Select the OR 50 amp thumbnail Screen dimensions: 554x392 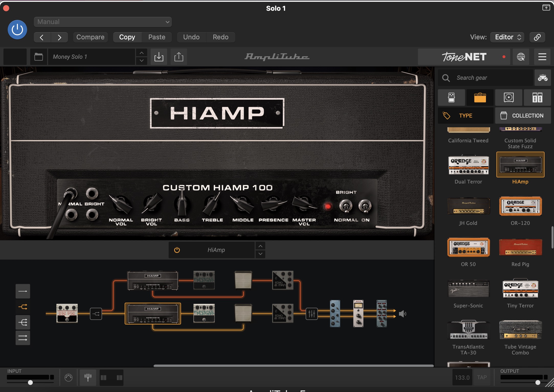[469, 247]
